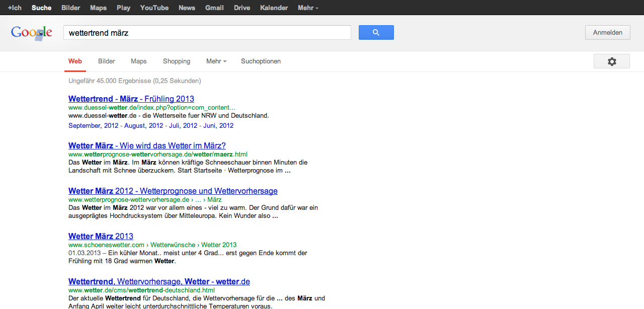Click +Ich in the top bar

15,8
